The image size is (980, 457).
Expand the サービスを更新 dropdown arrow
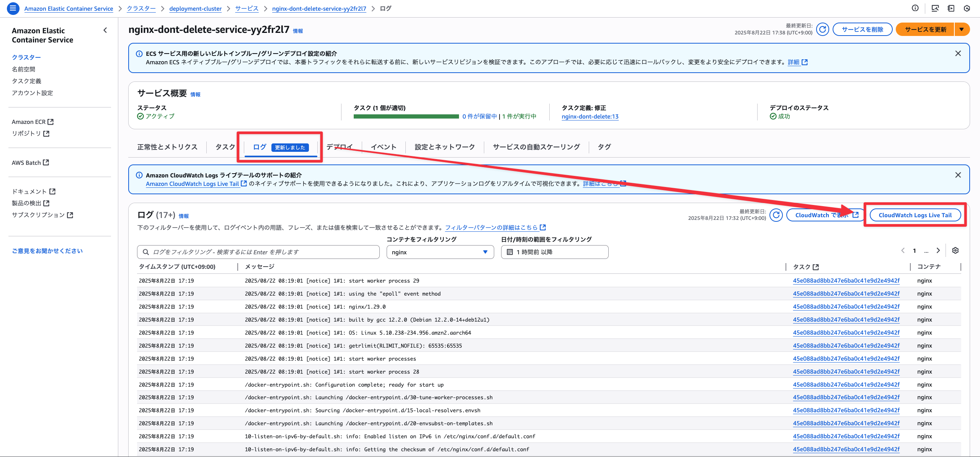962,29
